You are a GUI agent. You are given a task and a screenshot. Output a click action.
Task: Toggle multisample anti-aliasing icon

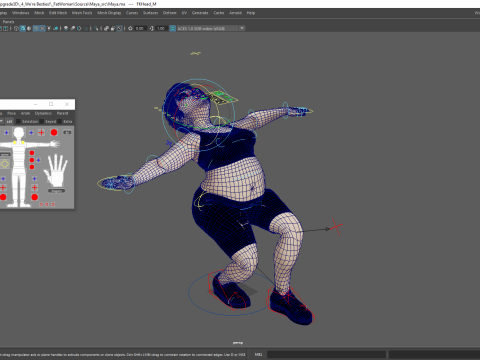click(x=79, y=28)
